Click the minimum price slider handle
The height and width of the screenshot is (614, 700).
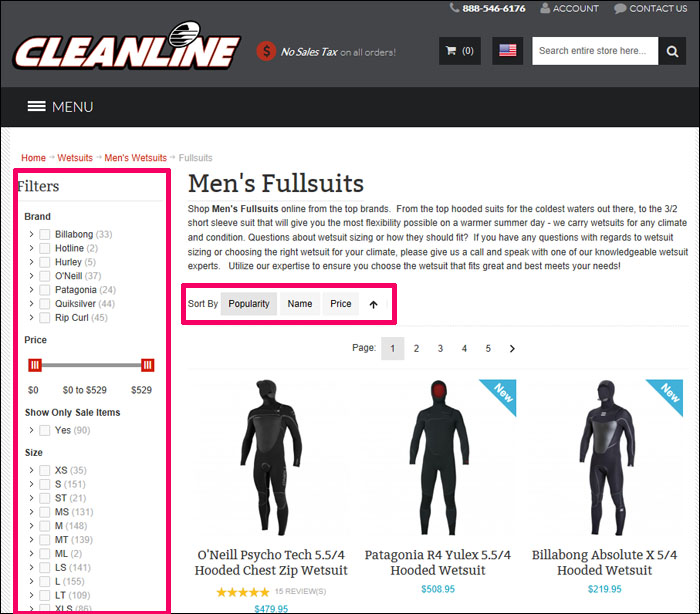35,365
